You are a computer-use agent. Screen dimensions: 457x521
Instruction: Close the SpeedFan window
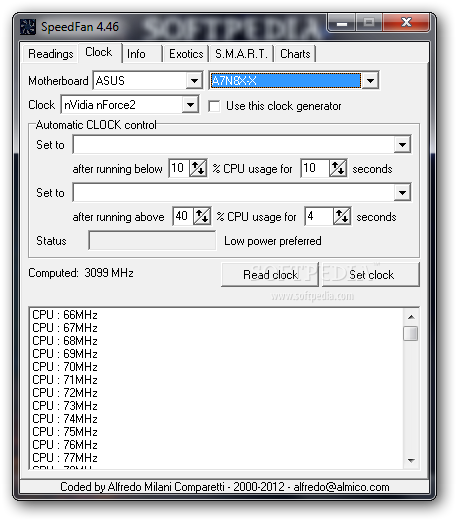406,22
